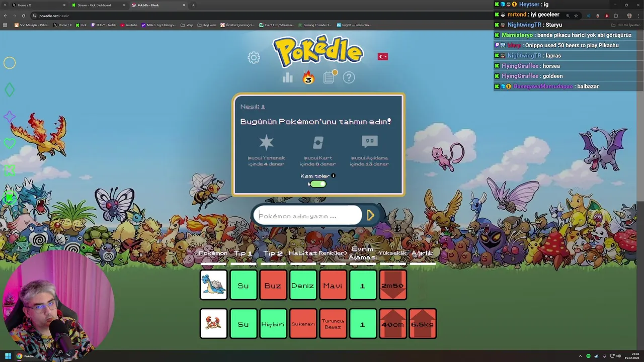644x362 pixels.
Task: Open the NBA 3. Lig B Kategori bookmark
Action: (159, 25)
